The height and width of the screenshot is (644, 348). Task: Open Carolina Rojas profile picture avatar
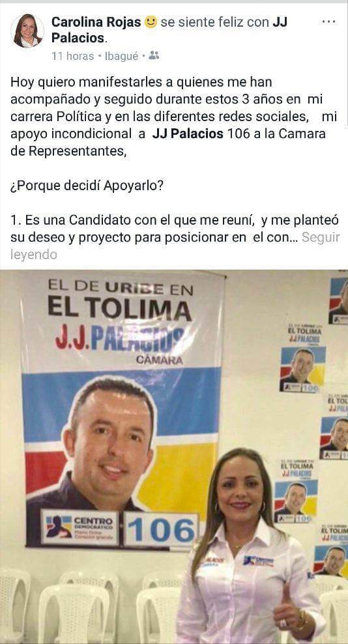coord(27,31)
